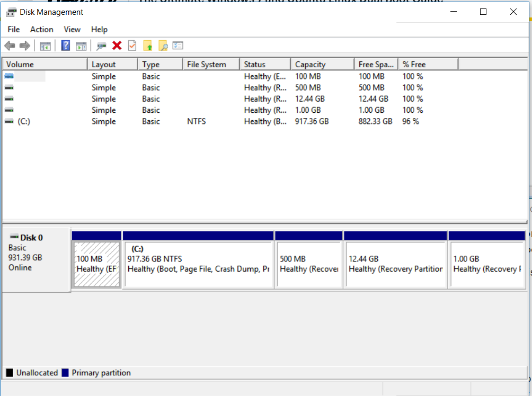
Task: Click the Back arrow in toolbar
Action: [x=10, y=46]
